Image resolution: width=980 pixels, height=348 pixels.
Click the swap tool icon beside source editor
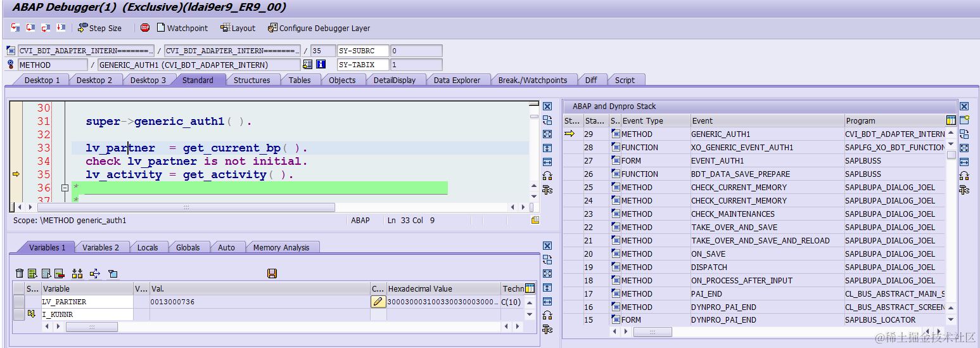pos(547,120)
